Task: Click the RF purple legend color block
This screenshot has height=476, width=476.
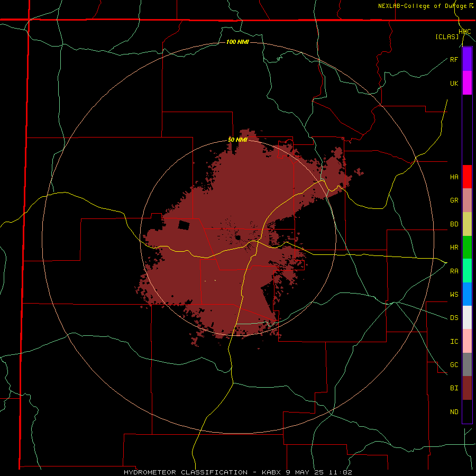Action: [x=467, y=59]
